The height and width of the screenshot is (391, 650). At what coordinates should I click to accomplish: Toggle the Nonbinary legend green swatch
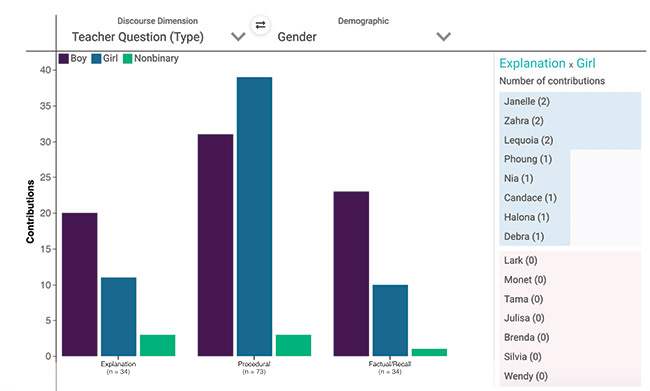coord(128,58)
